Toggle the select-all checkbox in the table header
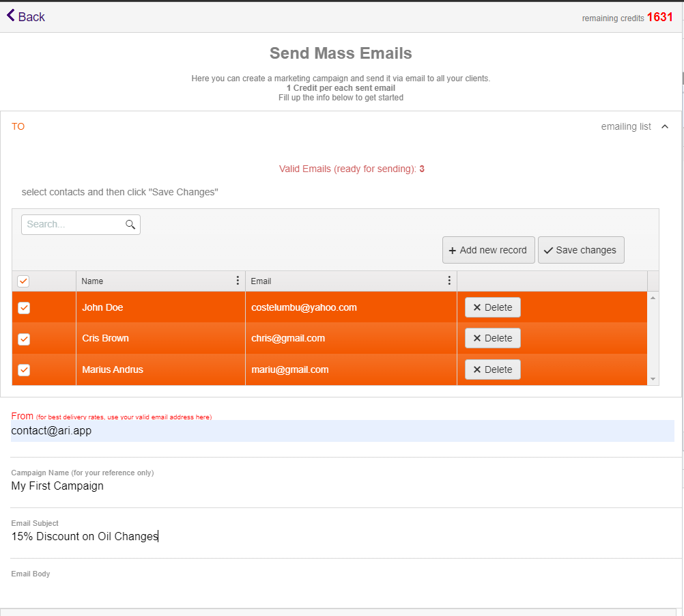Image resolution: width=684 pixels, height=616 pixels. pos(23,281)
